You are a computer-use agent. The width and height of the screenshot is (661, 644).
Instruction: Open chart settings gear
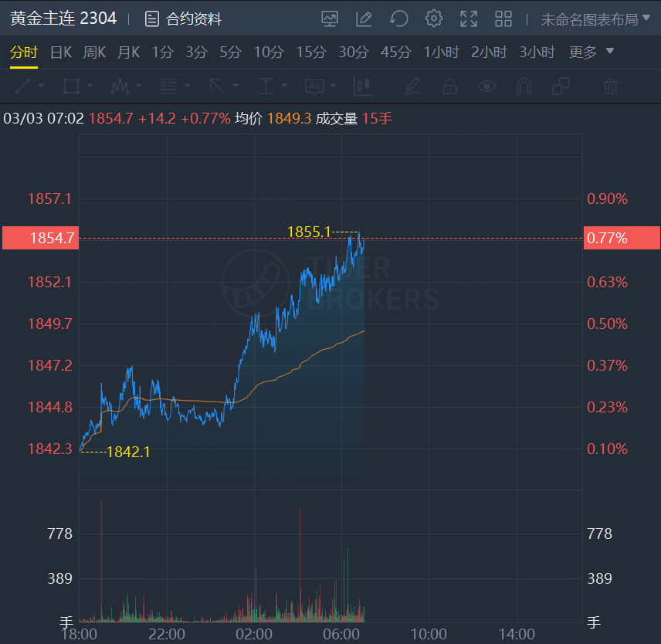(434, 19)
